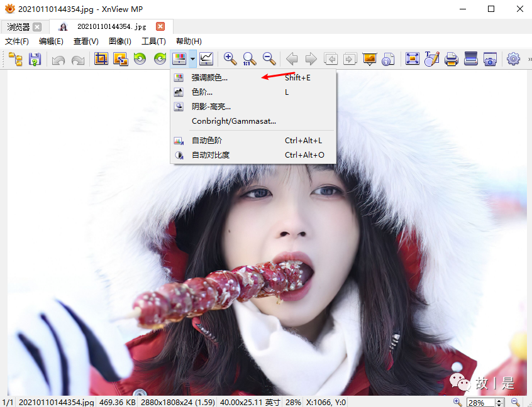Open the Curves graph tool icon

point(206,59)
